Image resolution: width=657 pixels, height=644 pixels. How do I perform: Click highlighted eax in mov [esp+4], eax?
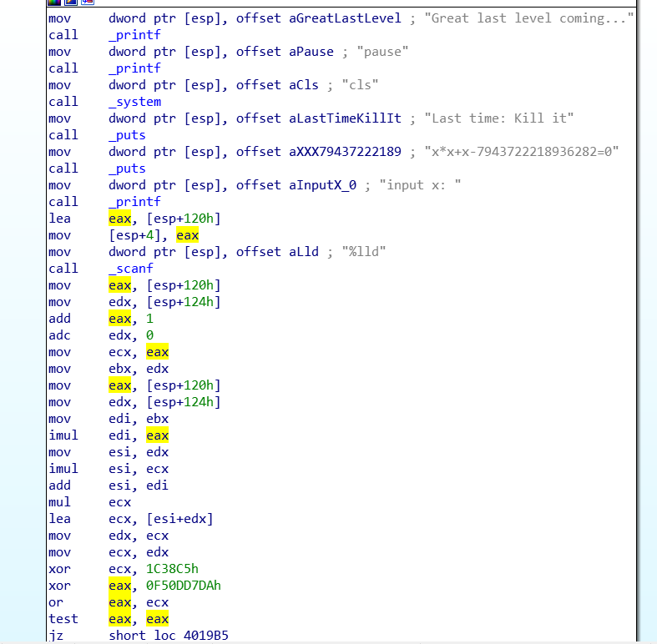[x=187, y=235]
